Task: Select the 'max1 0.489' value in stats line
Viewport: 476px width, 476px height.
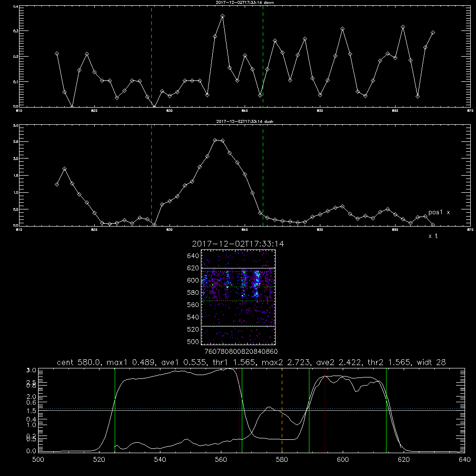Action: (x=132, y=362)
